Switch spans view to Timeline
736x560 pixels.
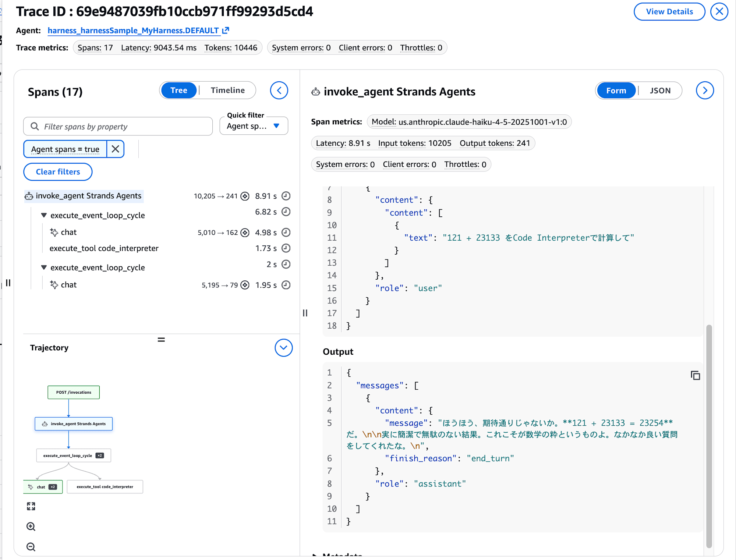(x=227, y=91)
